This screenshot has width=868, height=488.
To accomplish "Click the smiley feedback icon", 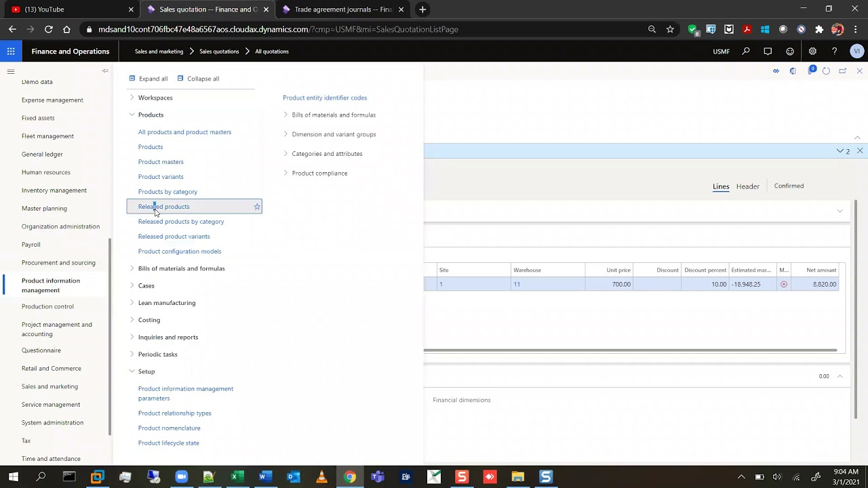I will tap(790, 52).
